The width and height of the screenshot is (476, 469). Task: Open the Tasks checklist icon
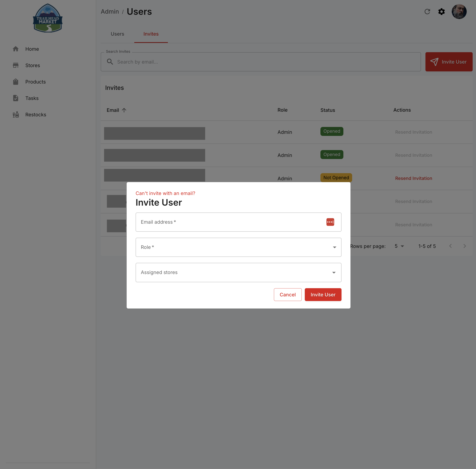click(x=16, y=98)
